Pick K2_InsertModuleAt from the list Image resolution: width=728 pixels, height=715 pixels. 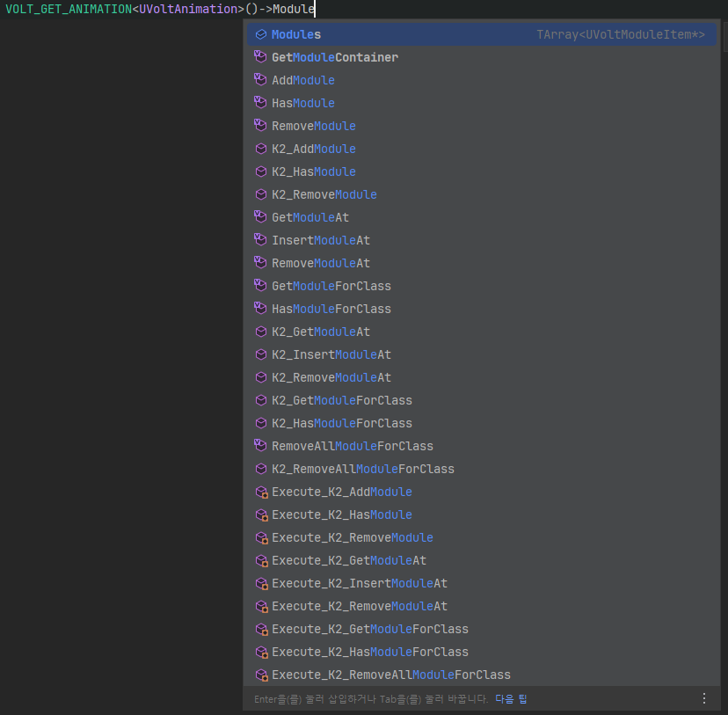click(331, 354)
